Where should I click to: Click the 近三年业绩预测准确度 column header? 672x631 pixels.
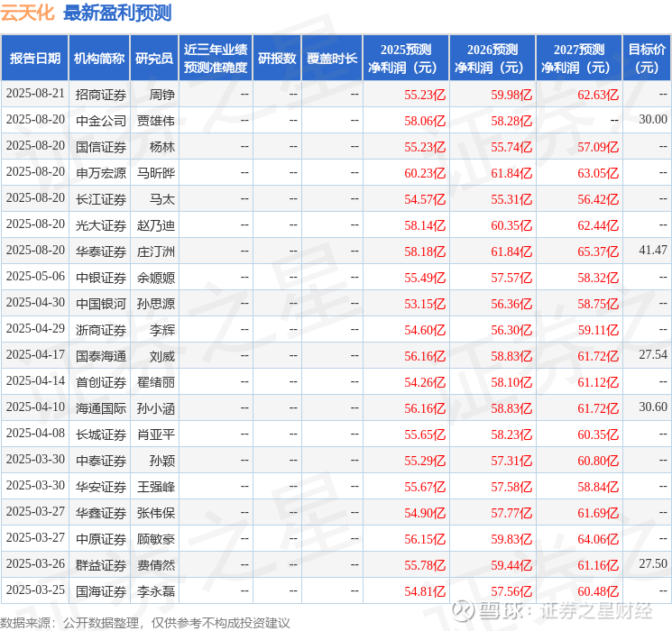[x=216, y=59]
